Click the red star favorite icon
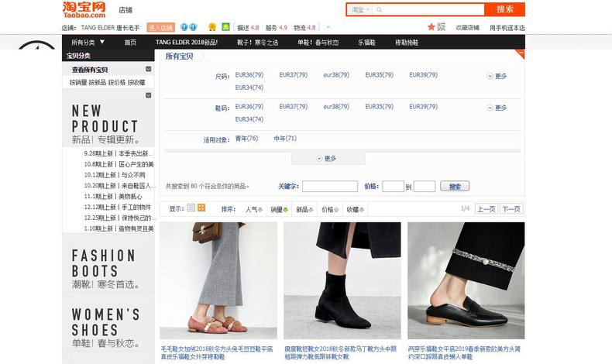The image size is (612, 364). [431, 27]
